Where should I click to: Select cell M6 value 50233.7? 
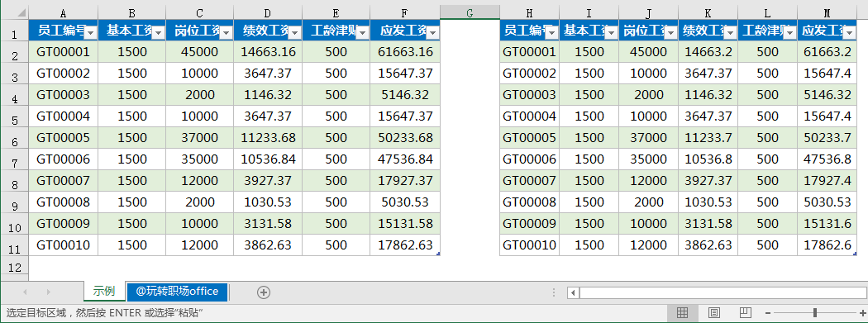827,138
